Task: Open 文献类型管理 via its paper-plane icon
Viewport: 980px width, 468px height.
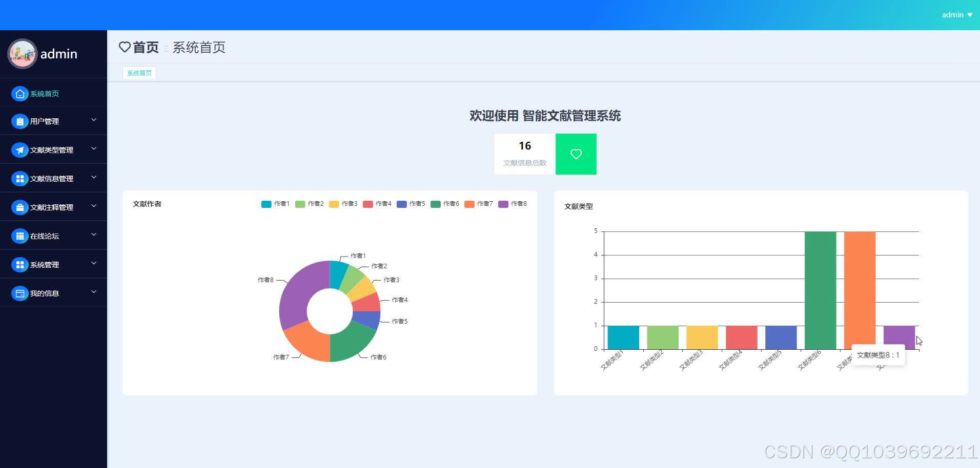Action: pos(20,150)
